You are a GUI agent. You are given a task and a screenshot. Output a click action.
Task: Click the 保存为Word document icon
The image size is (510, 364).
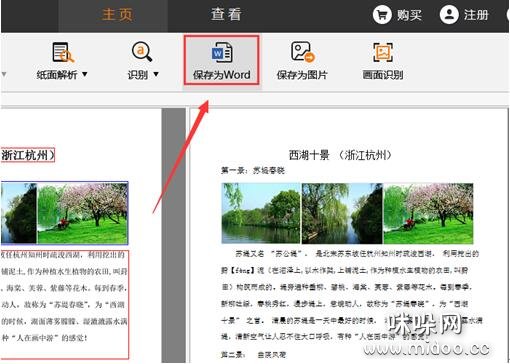(x=222, y=52)
